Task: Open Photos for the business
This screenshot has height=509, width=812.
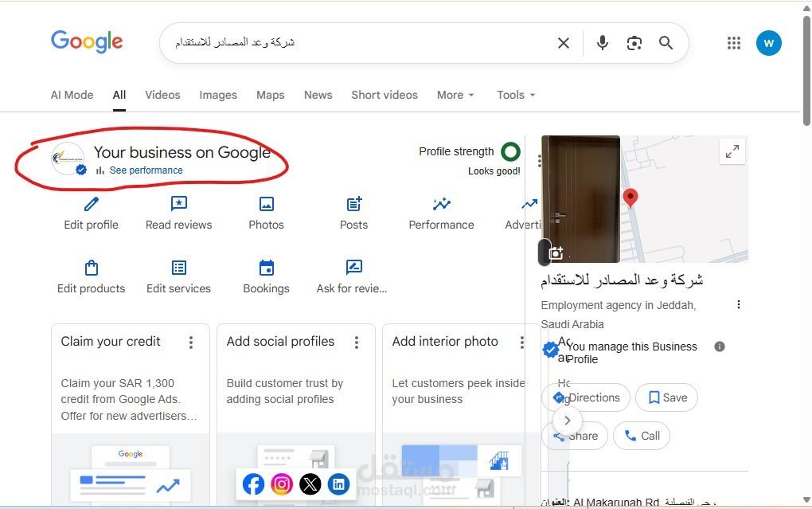Action: point(266,213)
